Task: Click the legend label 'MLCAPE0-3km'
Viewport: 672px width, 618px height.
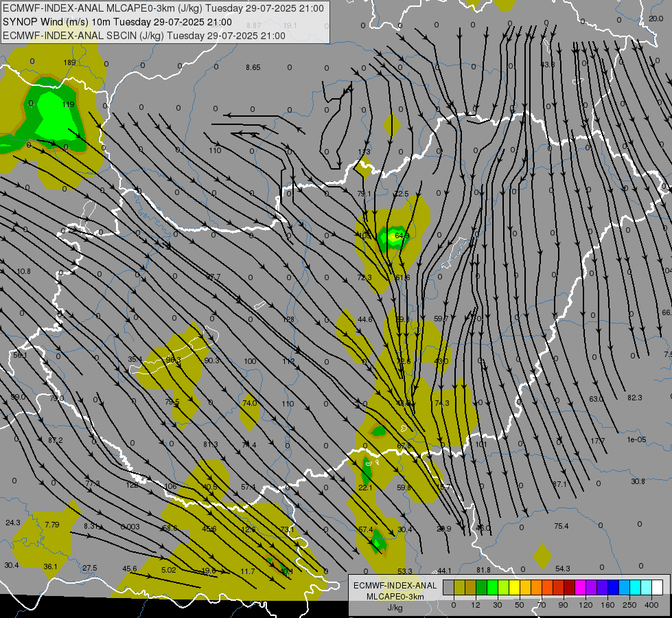Action: coord(395,597)
